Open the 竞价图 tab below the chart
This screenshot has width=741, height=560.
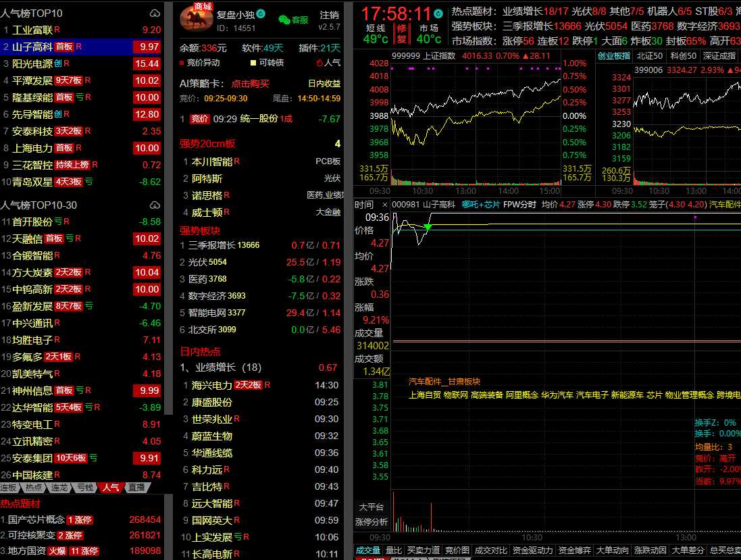click(458, 551)
